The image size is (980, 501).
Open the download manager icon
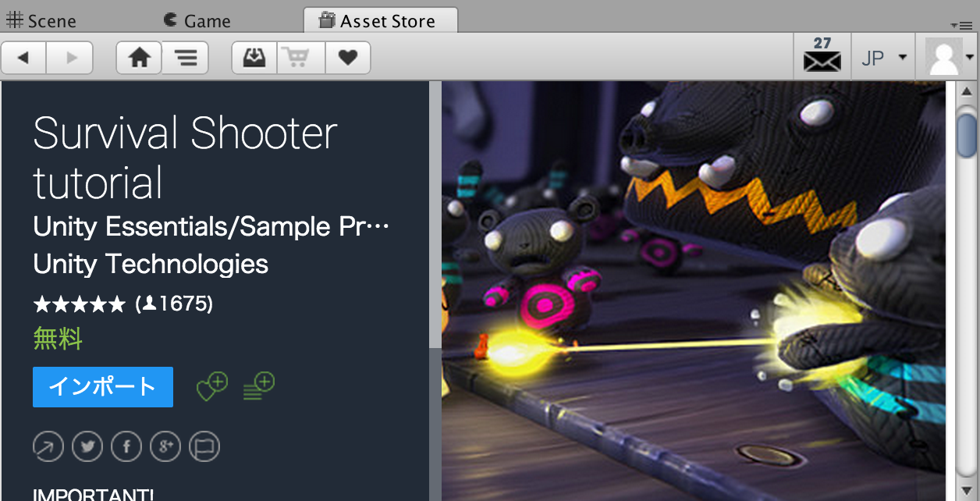pos(254,58)
